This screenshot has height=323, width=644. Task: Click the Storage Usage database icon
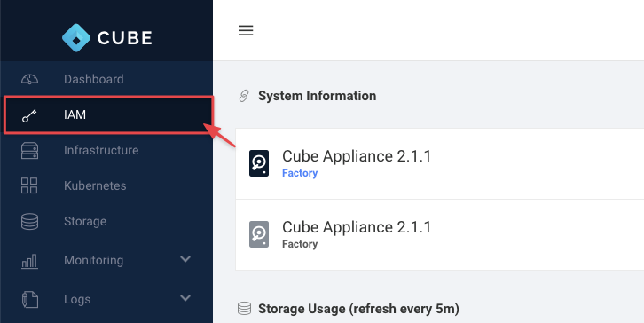244,309
